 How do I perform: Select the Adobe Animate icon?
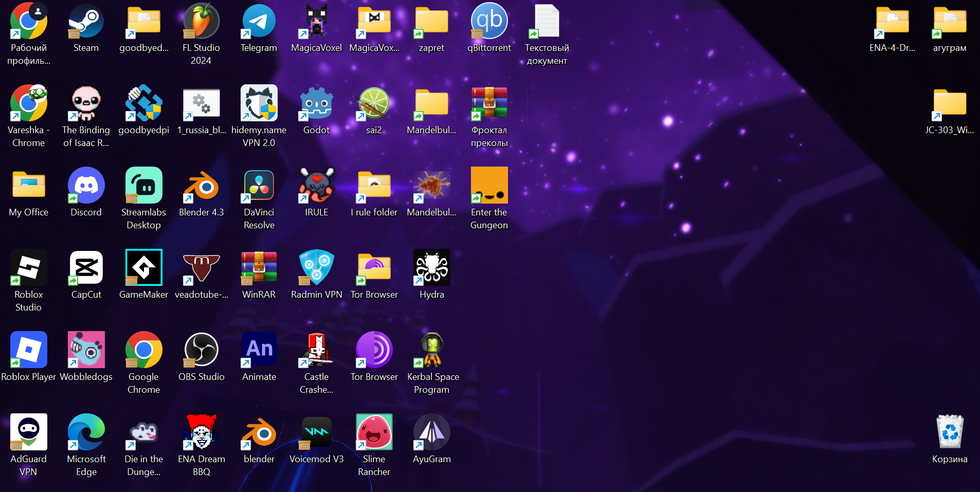coord(259,350)
